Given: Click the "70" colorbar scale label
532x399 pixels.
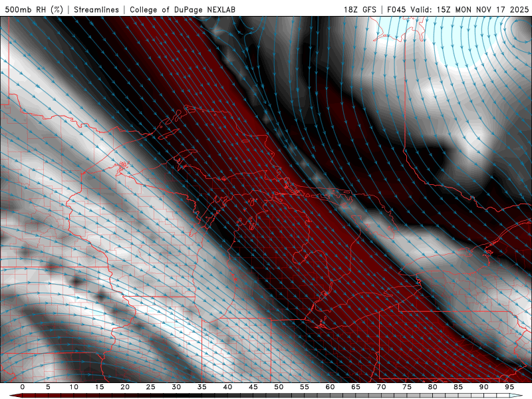Looking at the screenshot, I should (381, 387).
